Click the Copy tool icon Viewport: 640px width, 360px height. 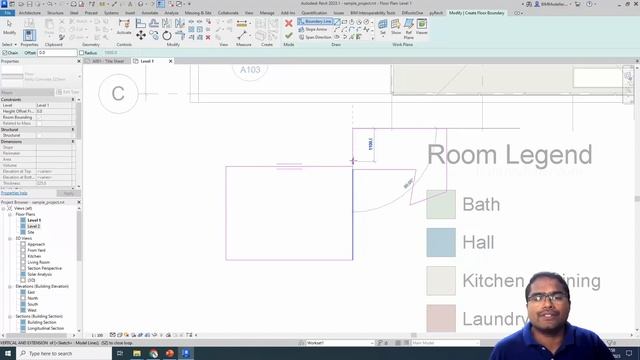154,36
